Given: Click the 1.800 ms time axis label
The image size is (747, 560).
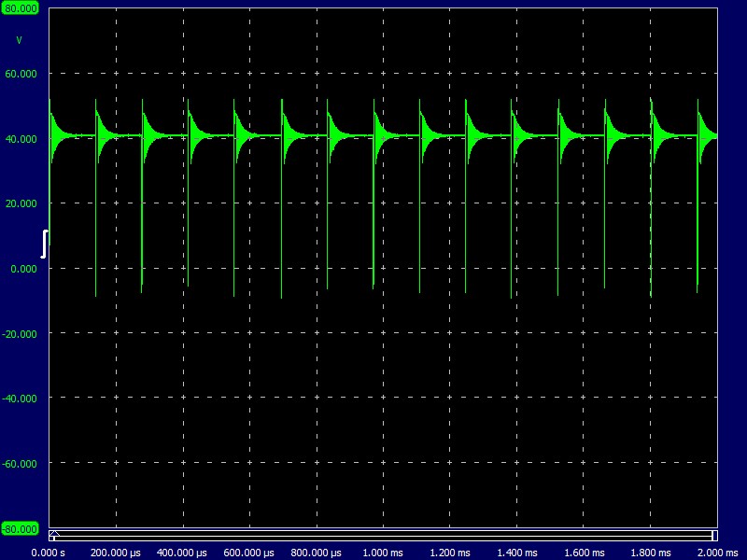Looking at the screenshot, I should tap(651, 553).
